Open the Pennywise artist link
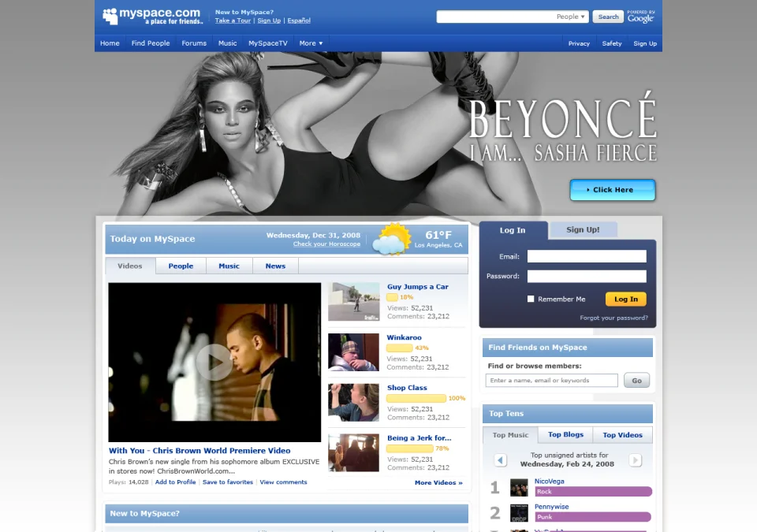This screenshot has width=757, height=532. (551, 507)
